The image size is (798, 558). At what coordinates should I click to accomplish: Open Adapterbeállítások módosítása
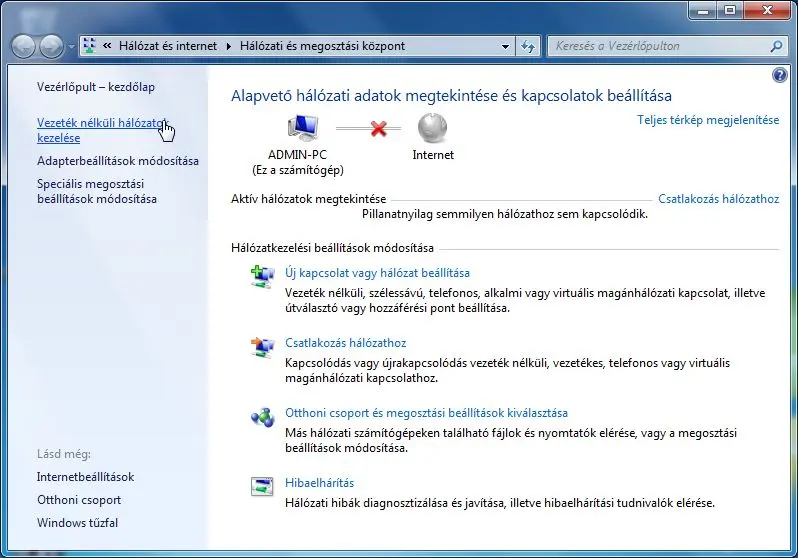(x=118, y=161)
